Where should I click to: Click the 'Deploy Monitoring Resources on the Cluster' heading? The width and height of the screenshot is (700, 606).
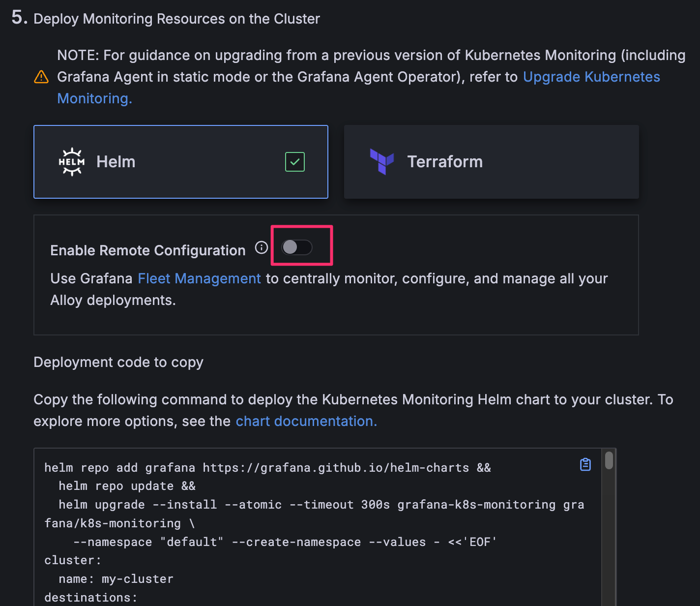click(176, 19)
